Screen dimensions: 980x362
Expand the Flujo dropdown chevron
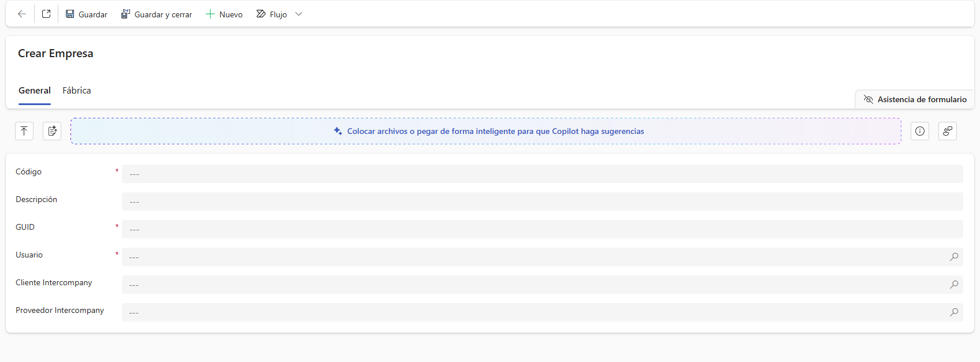299,14
